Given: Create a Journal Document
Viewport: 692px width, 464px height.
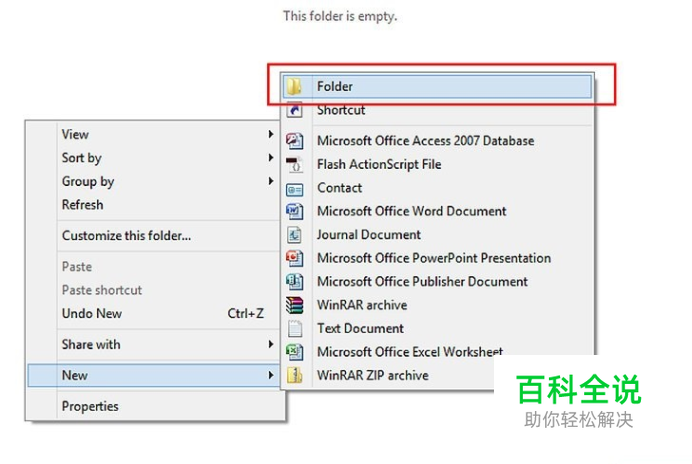Looking at the screenshot, I should point(437,234).
